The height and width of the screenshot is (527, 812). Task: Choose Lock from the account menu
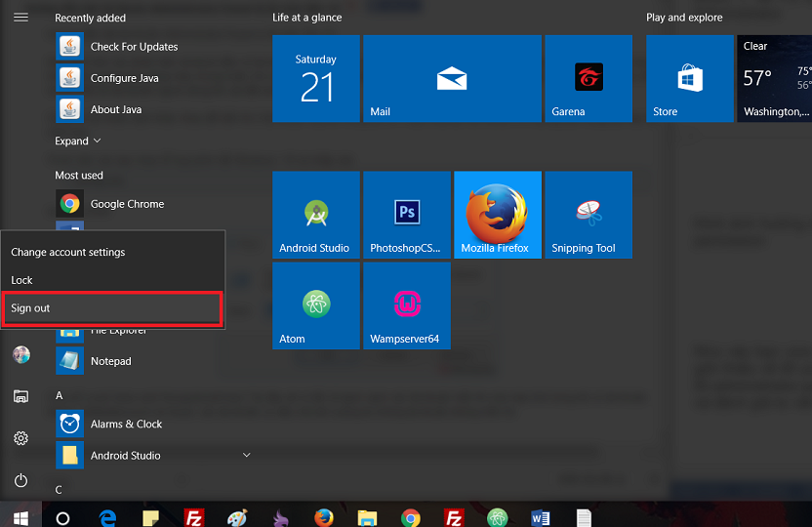(113, 280)
